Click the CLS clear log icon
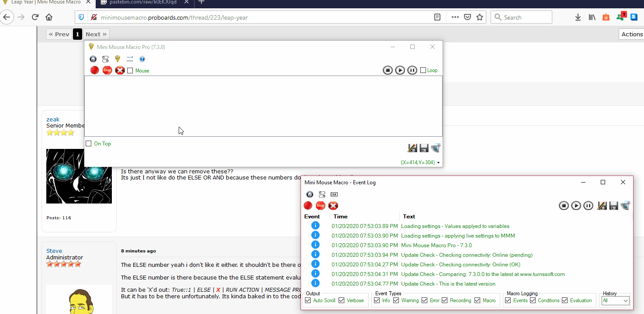The height and width of the screenshot is (314, 644). coord(334,194)
